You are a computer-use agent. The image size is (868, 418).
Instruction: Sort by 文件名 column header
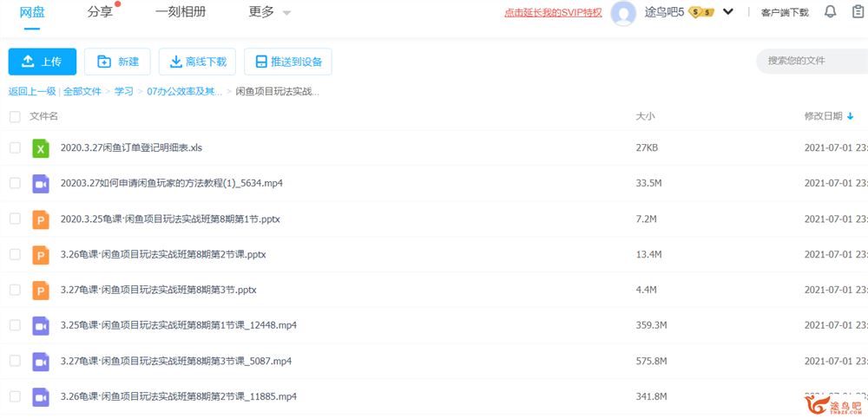click(43, 116)
